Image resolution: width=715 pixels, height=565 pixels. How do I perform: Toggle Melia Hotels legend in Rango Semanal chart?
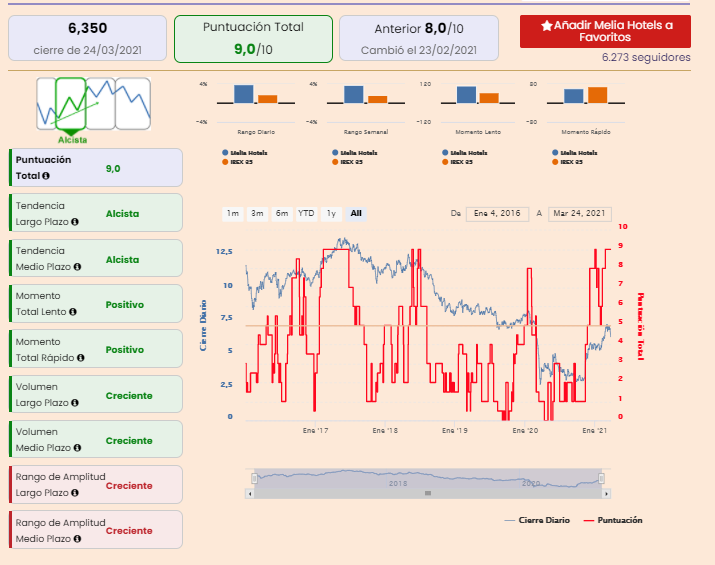[355, 153]
